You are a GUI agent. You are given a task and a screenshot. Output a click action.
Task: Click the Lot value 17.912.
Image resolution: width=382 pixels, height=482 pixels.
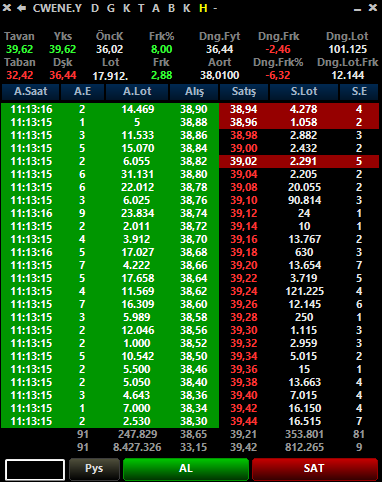110,76
